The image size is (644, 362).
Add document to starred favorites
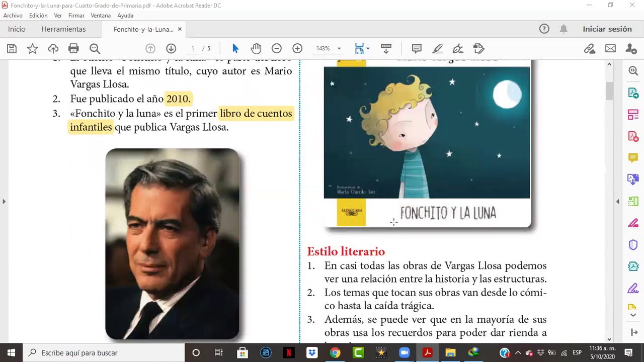(32, 49)
